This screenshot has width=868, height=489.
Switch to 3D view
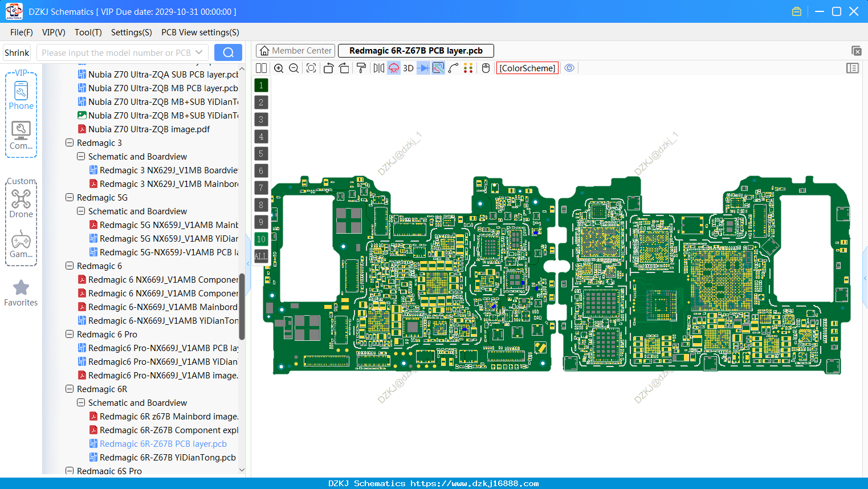click(408, 68)
